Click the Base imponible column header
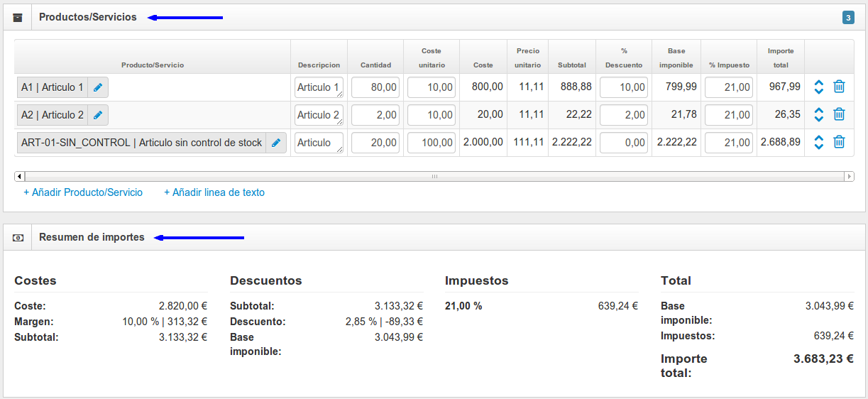Image resolution: width=868 pixels, height=399 pixels. 676,58
